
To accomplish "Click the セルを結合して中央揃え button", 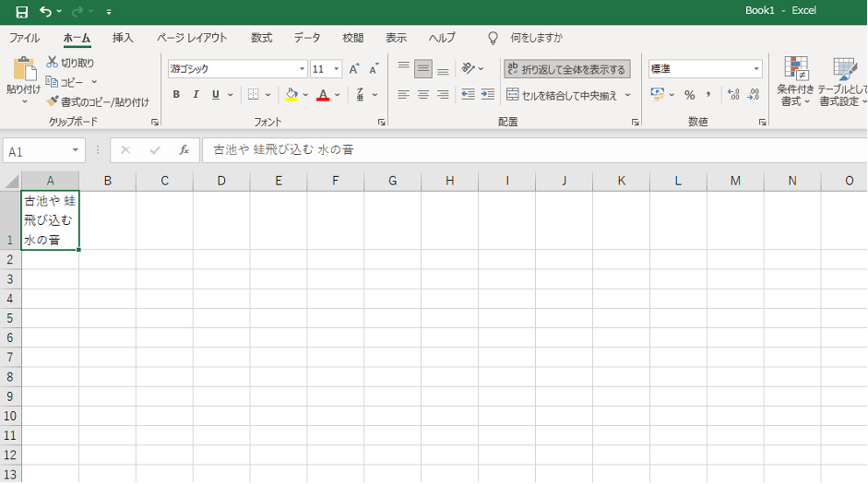I will [x=563, y=95].
